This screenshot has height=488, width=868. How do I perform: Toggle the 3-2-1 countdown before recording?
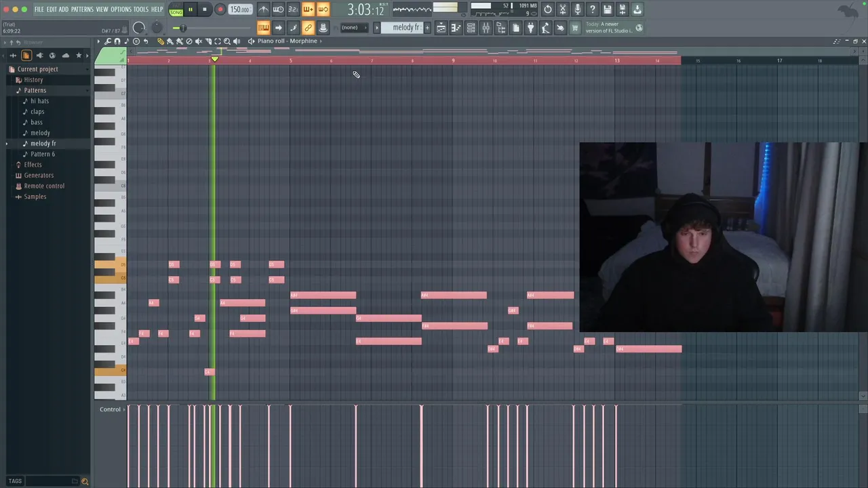pyautogui.click(x=293, y=9)
